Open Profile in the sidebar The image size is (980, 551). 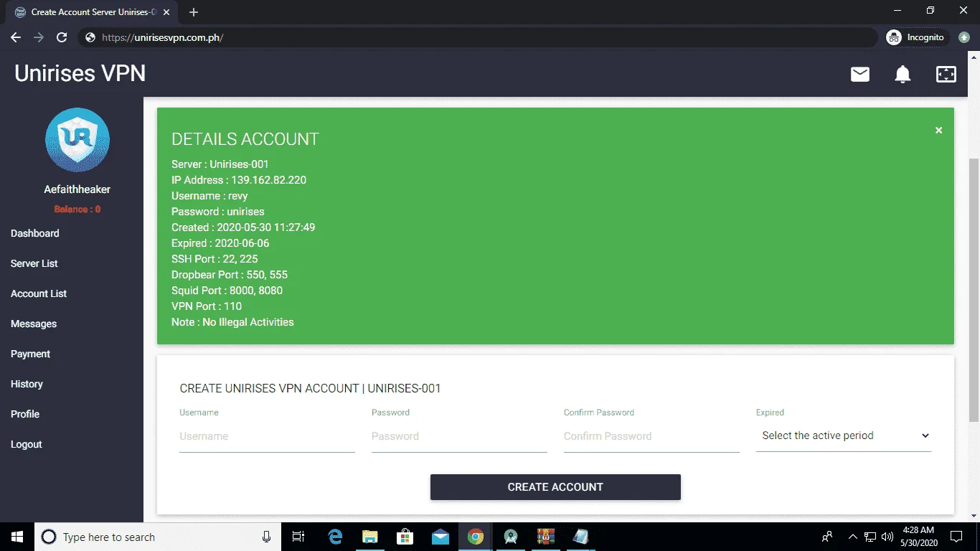(x=25, y=414)
